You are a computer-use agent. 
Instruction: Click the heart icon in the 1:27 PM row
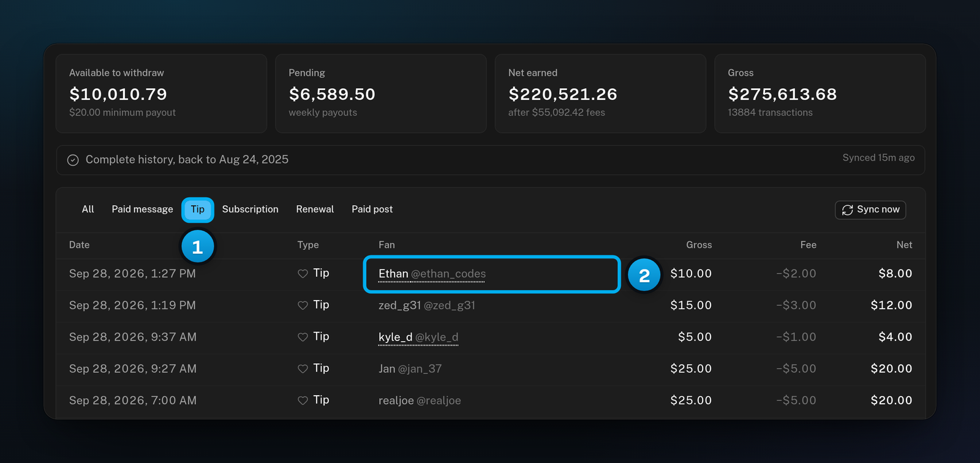(x=303, y=274)
